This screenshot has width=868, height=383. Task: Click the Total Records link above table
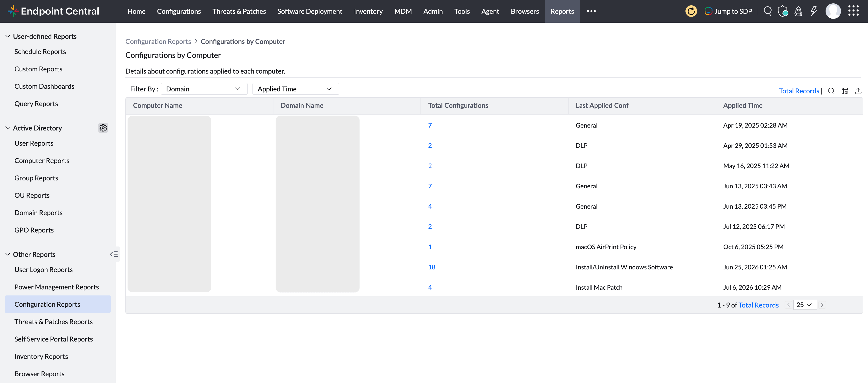799,91
